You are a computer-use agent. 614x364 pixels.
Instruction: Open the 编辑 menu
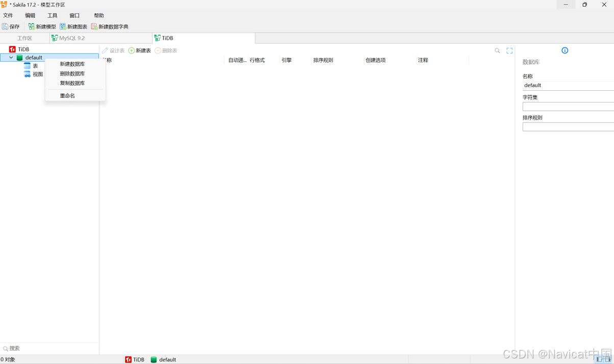(30, 16)
